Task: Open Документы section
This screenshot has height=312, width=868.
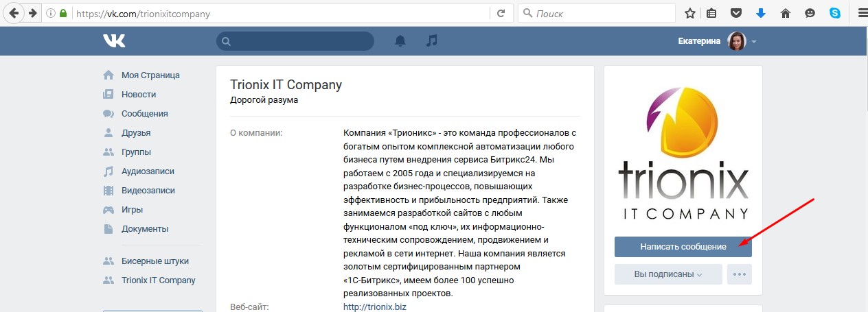Action: click(145, 228)
